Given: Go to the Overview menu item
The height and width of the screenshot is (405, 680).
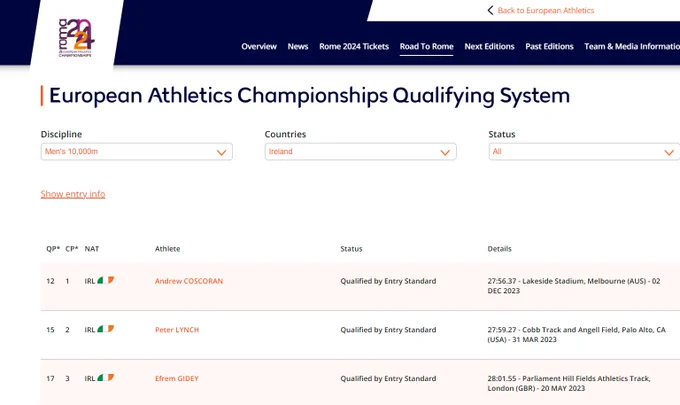Looking at the screenshot, I should [x=259, y=46].
